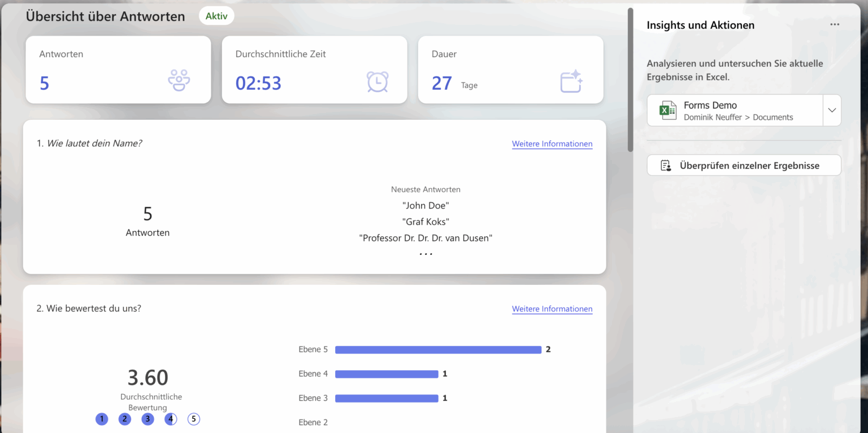The width and height of the screenshot is (868, 433).
Task: Open the ellipsis menu in Insights und Aktionen
Action: pos(835,24)
